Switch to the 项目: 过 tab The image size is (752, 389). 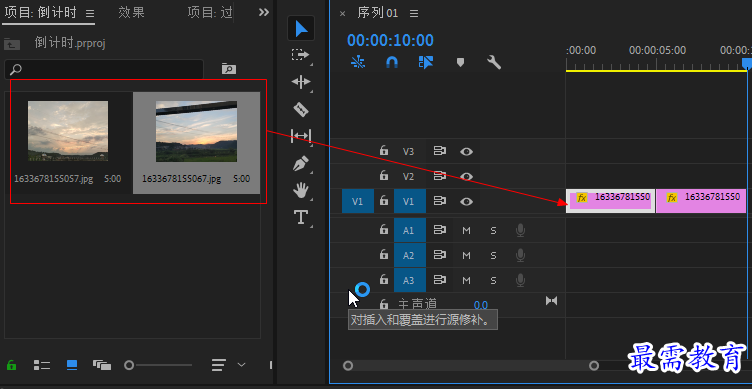tap(210, 12)
